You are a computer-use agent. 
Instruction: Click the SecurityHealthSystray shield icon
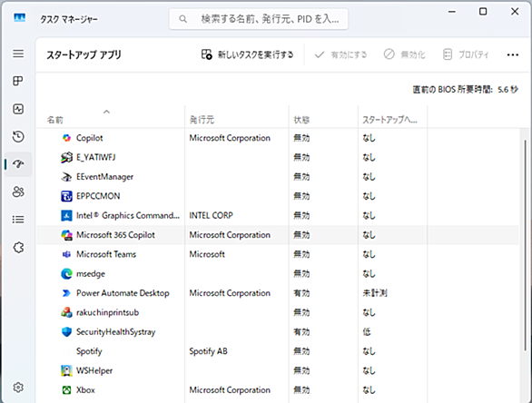pos(66,332)
